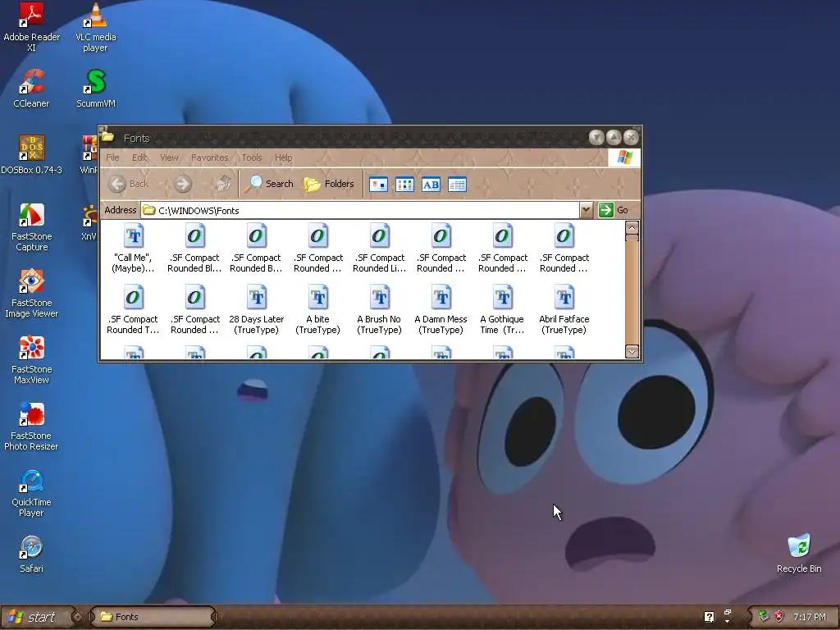
Task: Switch to Details view in toolbar
Action: coord(458,185)
